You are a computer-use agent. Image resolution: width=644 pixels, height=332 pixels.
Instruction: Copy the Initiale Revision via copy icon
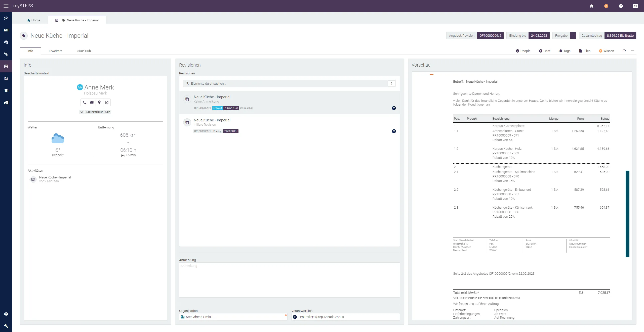pyautogui.click(x=187, y=122)
